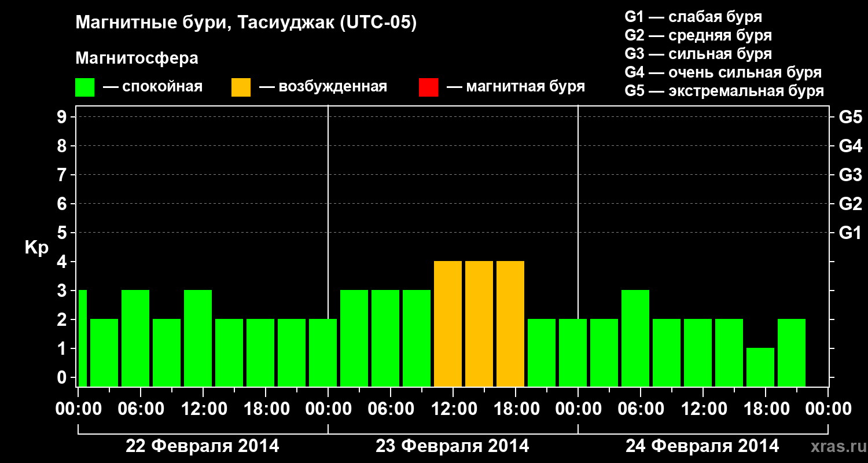Click the red 'магнитная буря' legend swatch
This screenshot has height=463, width=868.
[x=428, y=87]
